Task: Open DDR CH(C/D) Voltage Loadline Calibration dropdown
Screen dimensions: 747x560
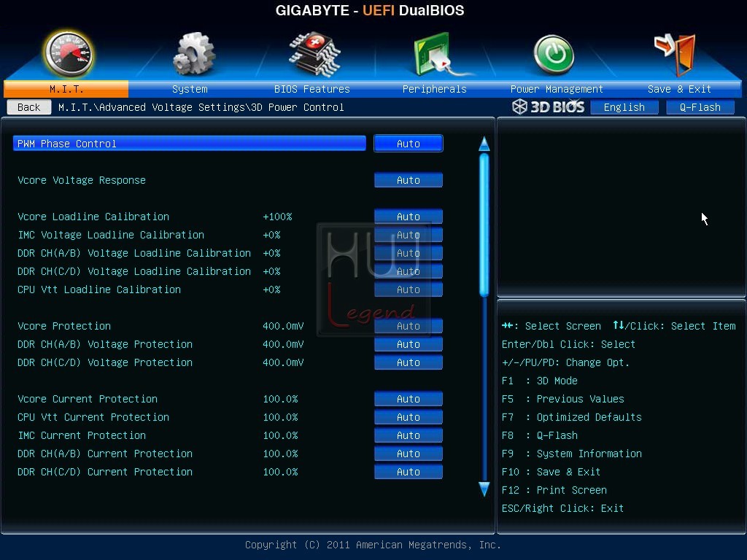Action: point(409,271)
